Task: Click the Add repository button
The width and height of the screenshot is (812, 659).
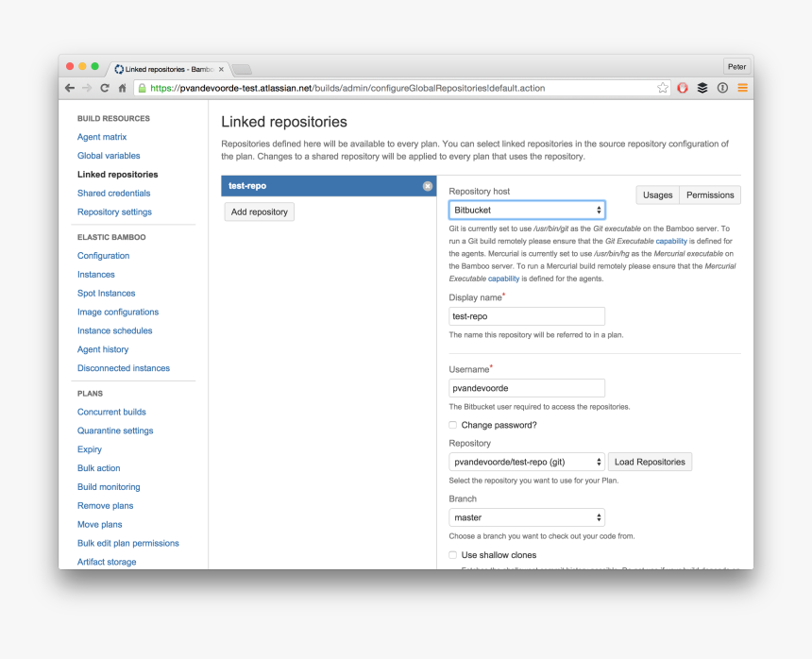Action: click(x=260, y=211)
